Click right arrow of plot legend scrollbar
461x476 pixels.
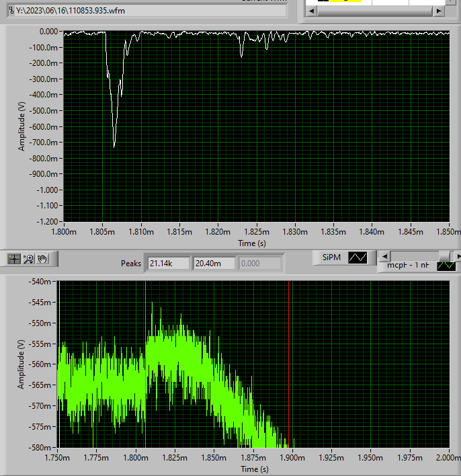click(458, 256)
